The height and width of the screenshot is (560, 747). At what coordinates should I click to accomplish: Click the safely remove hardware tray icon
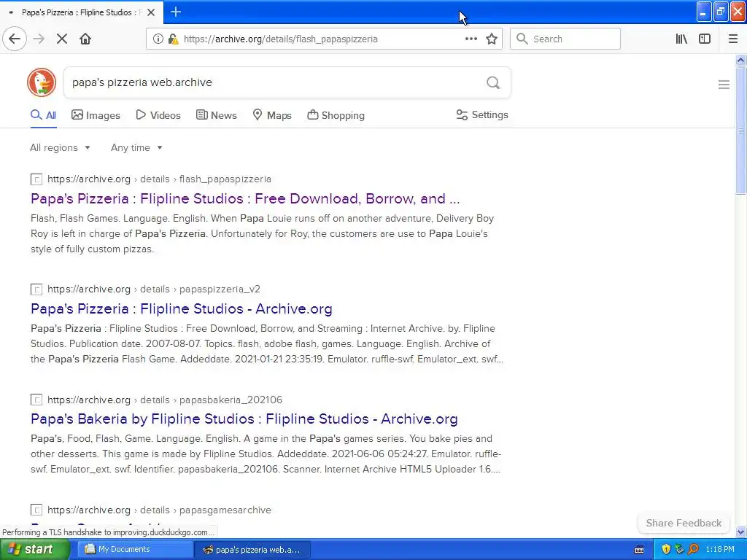pyautogui.click(x=679, y=549)
